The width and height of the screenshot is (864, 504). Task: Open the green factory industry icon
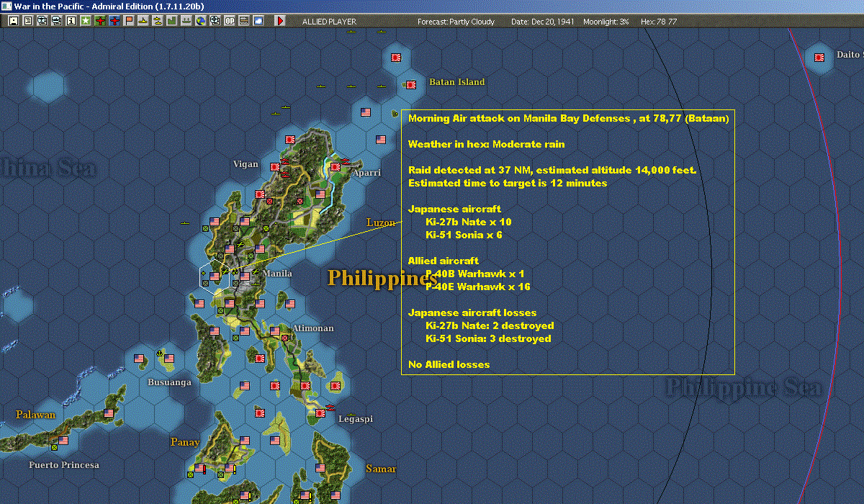171,21
